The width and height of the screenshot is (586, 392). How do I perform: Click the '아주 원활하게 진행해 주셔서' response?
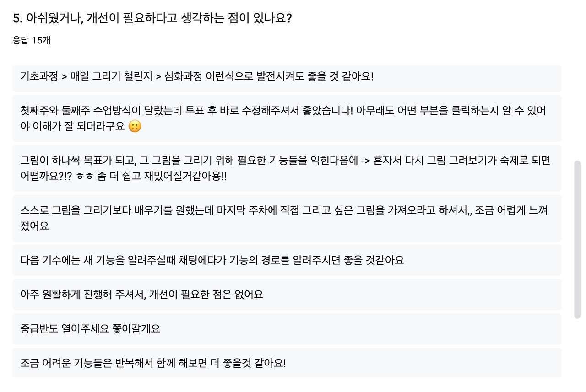click(x=287, y=295)
